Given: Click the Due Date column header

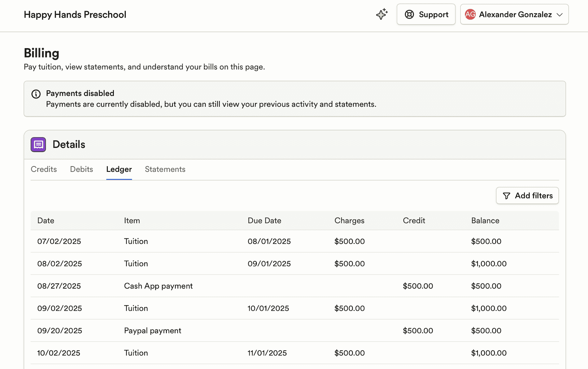Looking at the screenshot, I should pyautogui.click(x=264, y=220).
